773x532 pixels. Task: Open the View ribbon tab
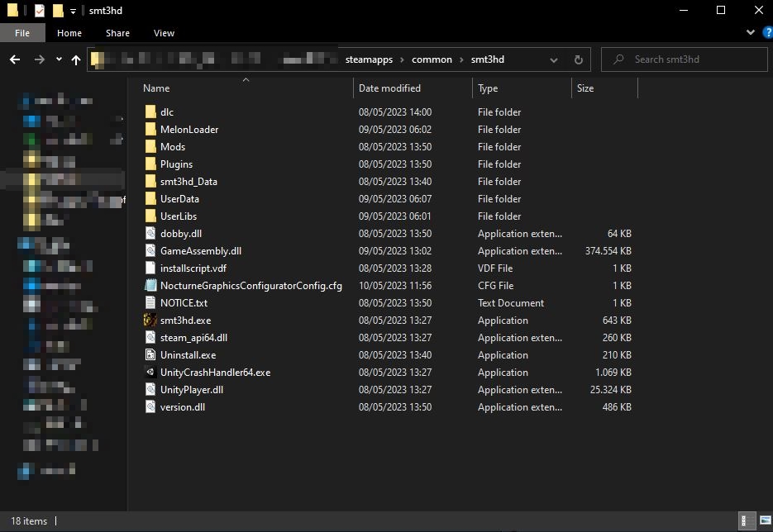point(164,33)
